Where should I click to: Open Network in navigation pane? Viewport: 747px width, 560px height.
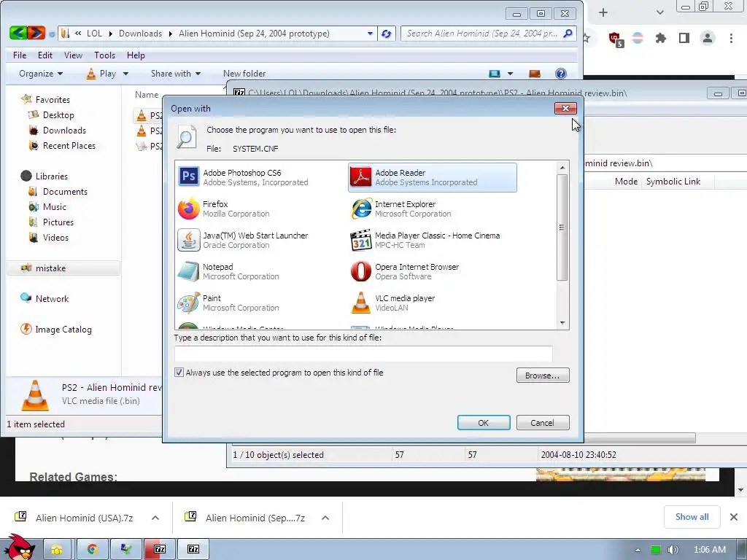click(52, 298)
